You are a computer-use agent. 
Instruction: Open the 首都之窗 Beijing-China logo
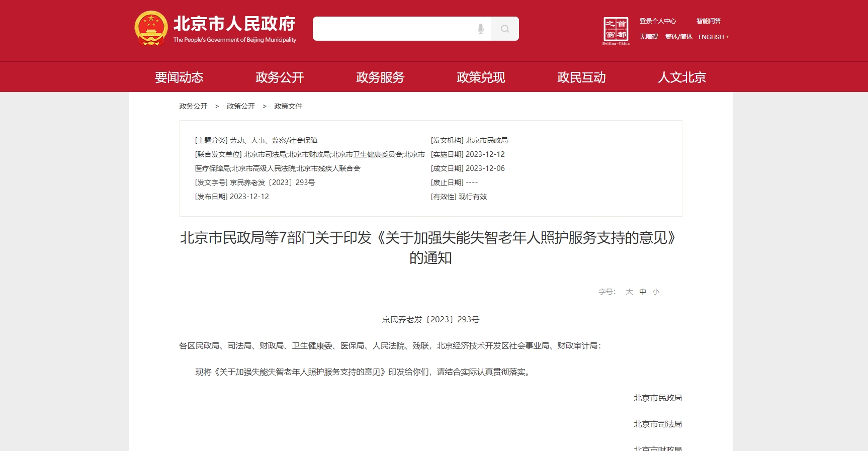pos(616,31)
